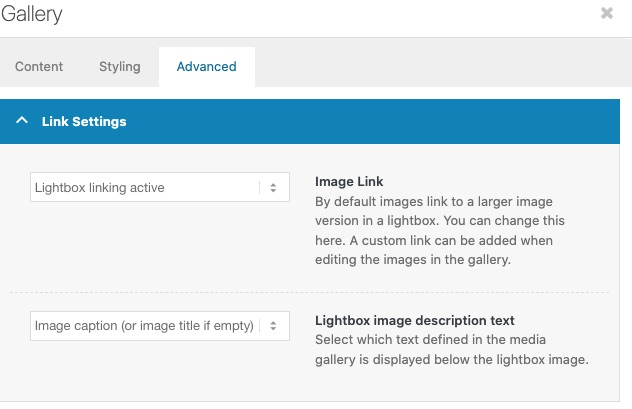Click the Lightbox linking select arrows icon
The height and width of the screenshot is (409, 632).
[x=273, y=187]
